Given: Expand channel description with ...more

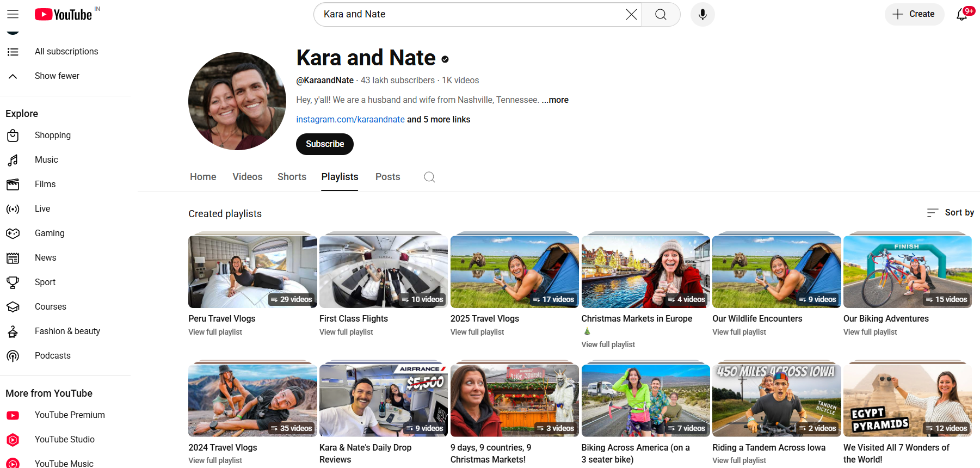Looking at the screenshot, I should (555, 100).
